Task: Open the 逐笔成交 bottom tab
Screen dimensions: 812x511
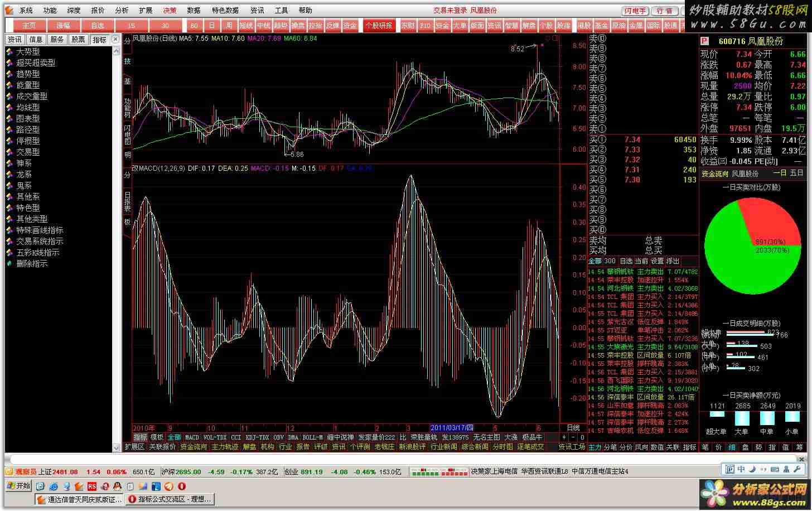Action: coord(530,447)
